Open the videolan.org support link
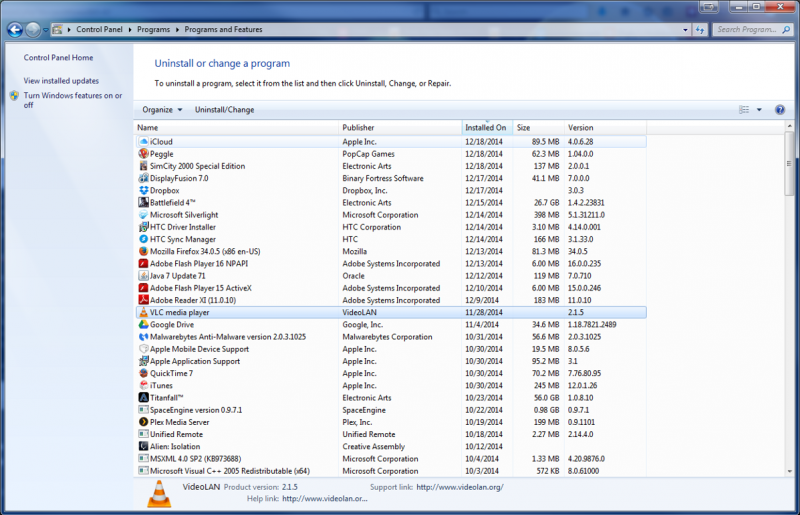This screenshot has width=800, height=515. click(460, 487)
